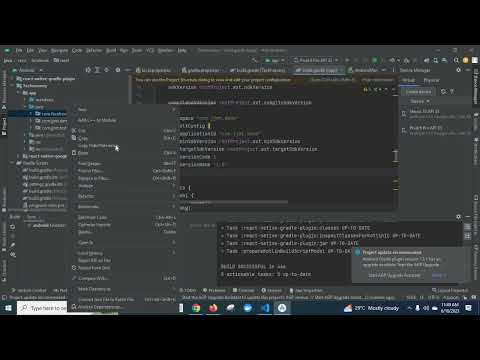Click Select Opened File target icon in Project panel
Viewport: 480px width, 360px height.
(x=88, y=70)
